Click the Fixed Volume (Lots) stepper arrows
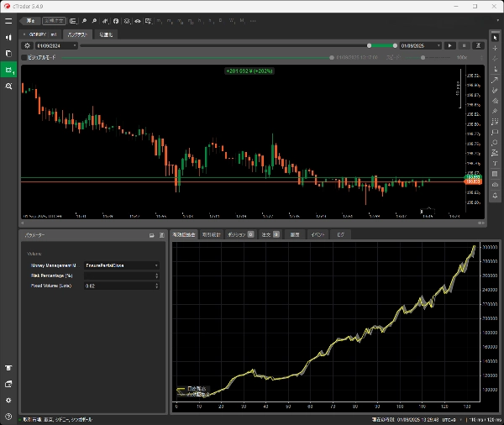This screenshot has height=425, width=504. [157, 286]
